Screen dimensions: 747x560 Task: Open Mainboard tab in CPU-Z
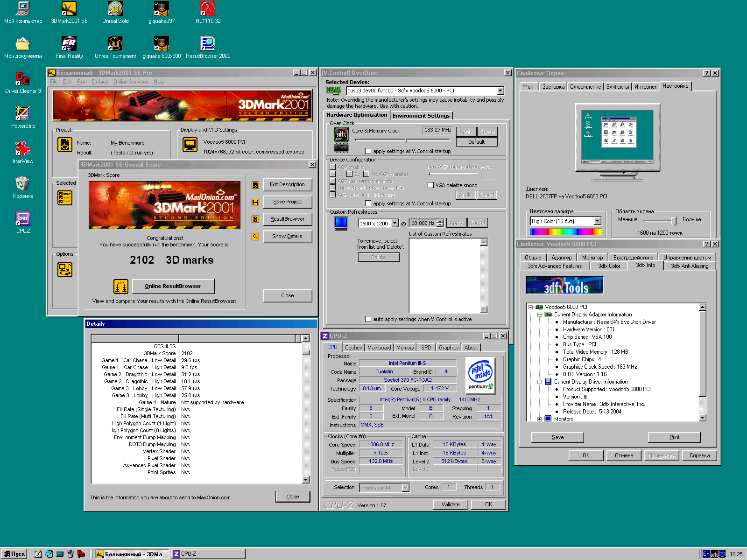pyautogui.click(x=379, y=348)
